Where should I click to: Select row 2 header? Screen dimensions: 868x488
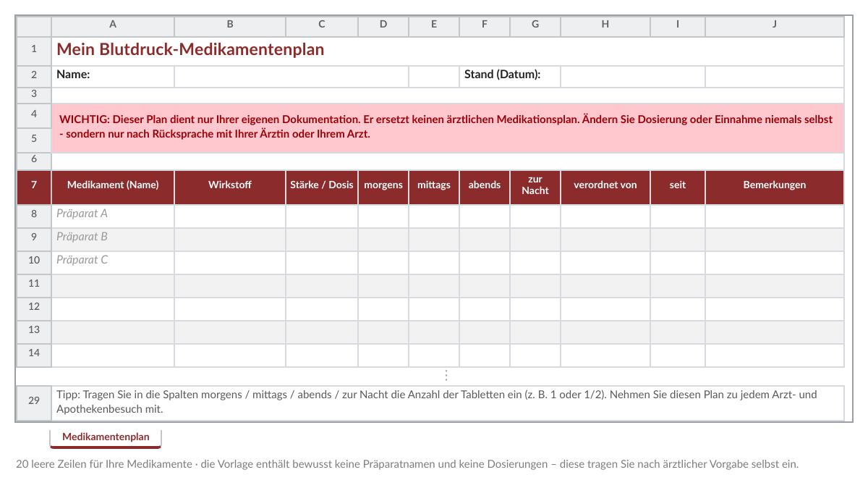pyautogui.click(x=34, y=75)
